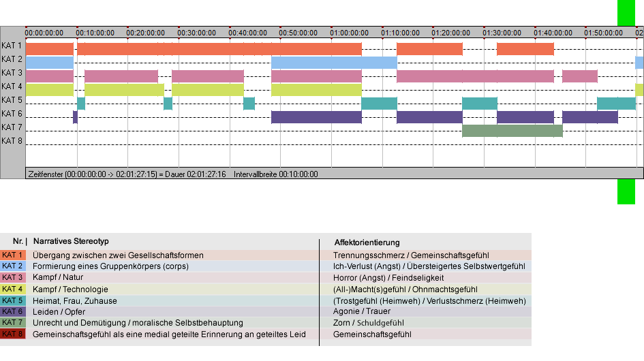Click the 01:20:00:00 time marker
Viewport: 644px width, 361px height.
click(x=450, y=33)
